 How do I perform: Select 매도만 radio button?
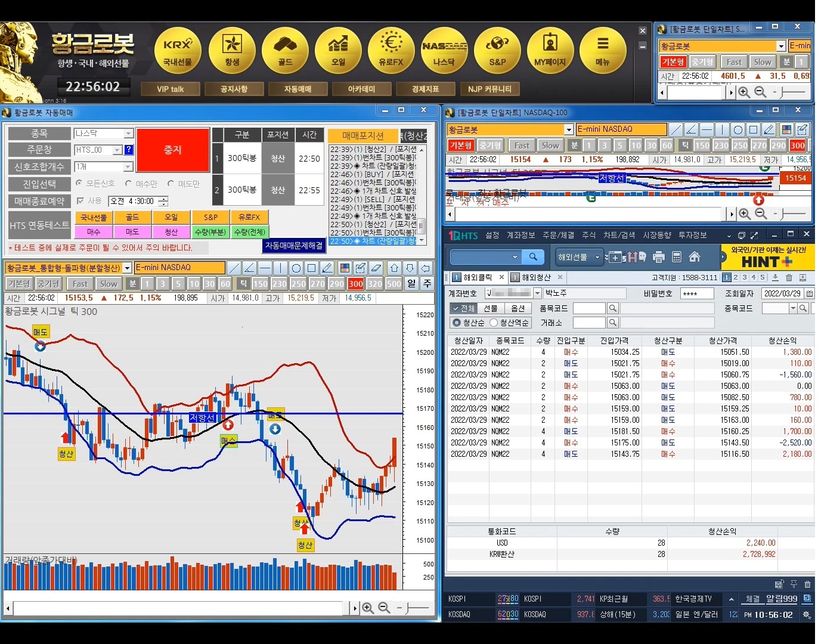pyautogui.click(x=171, y=184)
